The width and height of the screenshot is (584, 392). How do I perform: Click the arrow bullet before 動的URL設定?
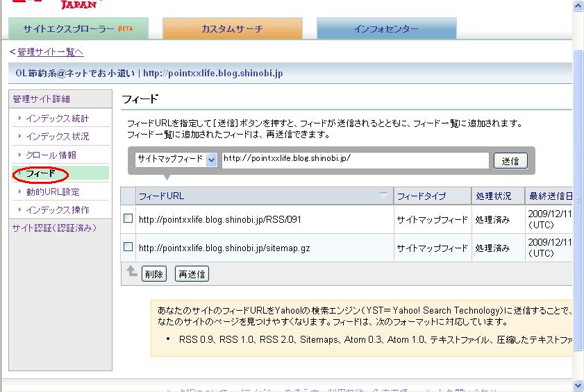[x=19, y=191]
